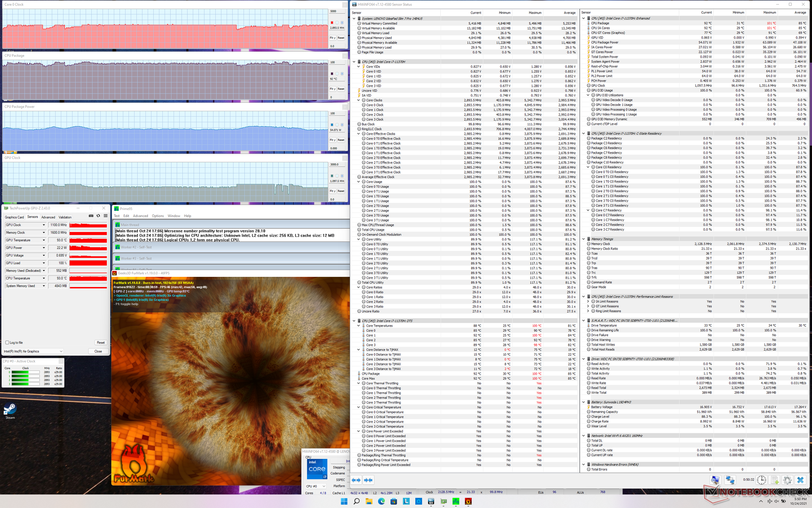Open HWiNFO sensor settings gear icon

(787, 480)
